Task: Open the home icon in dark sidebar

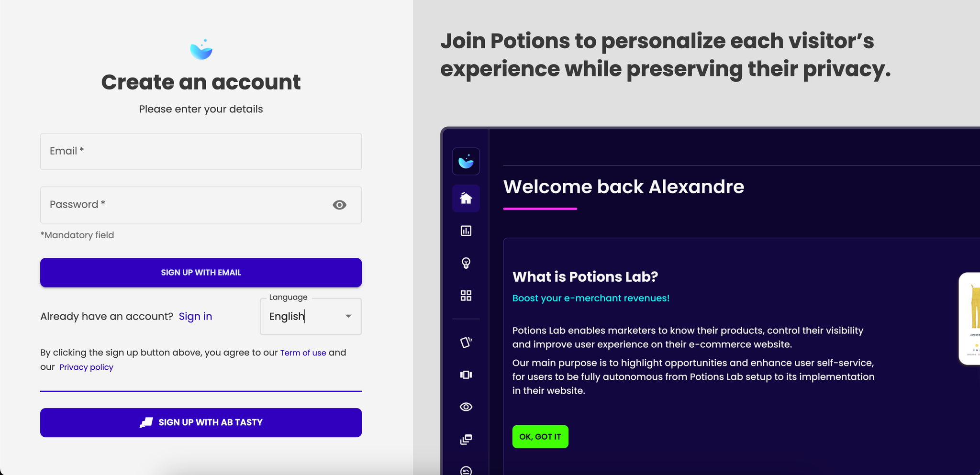Action: click(x=466, y=198)
